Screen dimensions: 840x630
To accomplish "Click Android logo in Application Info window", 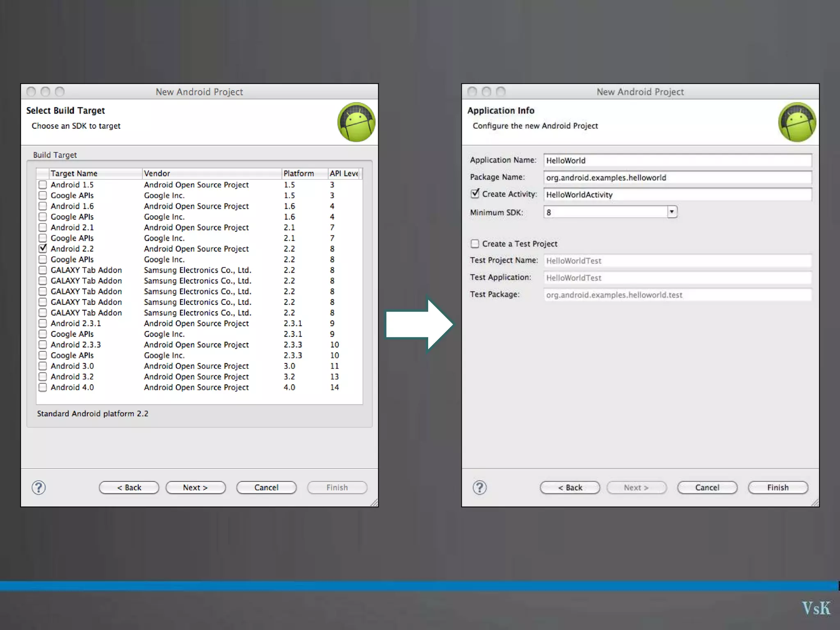I will click(797, 122).
